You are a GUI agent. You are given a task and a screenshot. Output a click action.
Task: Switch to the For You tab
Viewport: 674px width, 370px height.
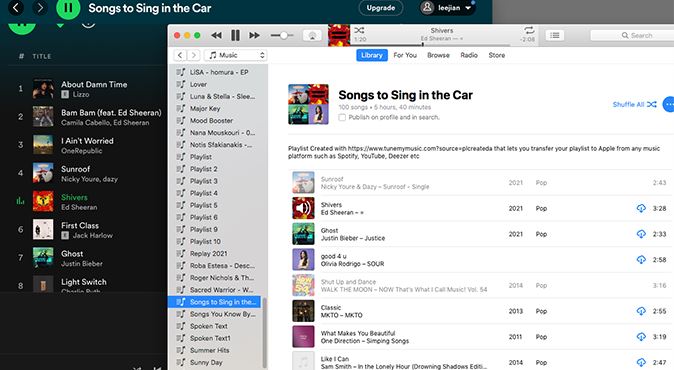pyautogui.click(x=405, y=55)
